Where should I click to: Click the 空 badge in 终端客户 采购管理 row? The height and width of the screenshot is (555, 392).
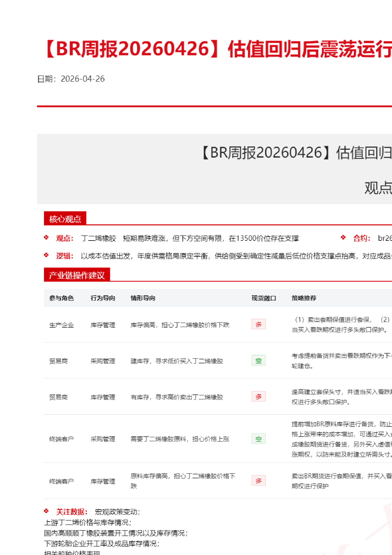(x=258, y=439)
